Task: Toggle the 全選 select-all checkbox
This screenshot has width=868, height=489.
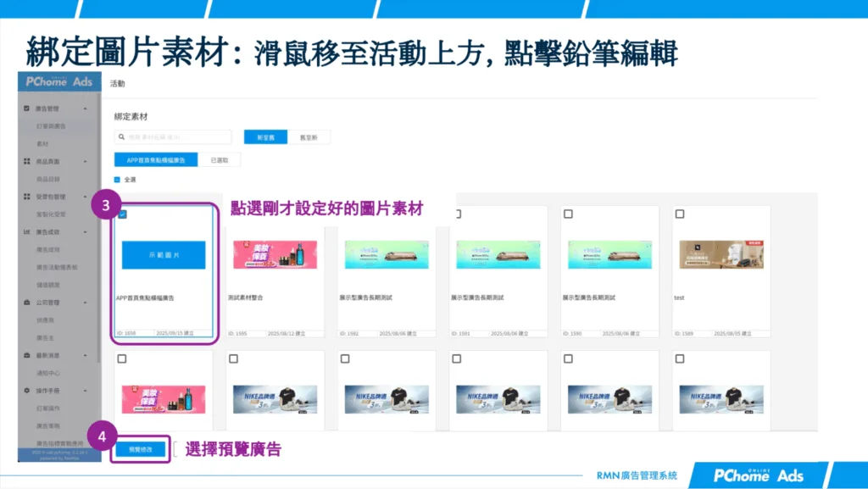Action: [117, 179]
